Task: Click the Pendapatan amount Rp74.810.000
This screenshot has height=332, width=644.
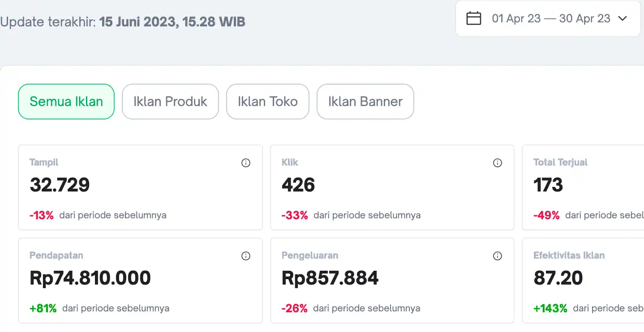Action: 90,278
